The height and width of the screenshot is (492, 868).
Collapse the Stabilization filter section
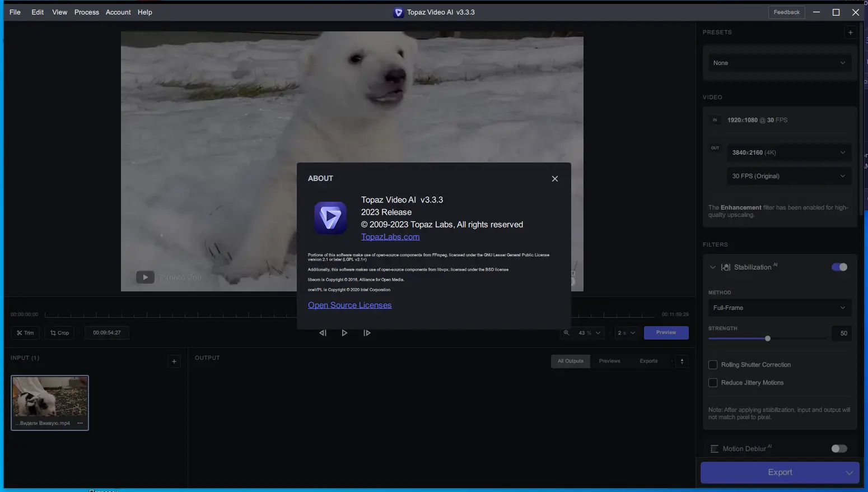tap(713, 267)
